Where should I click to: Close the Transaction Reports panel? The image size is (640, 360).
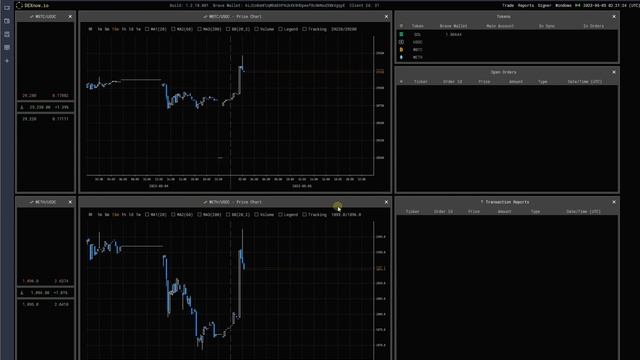[614, 202]
